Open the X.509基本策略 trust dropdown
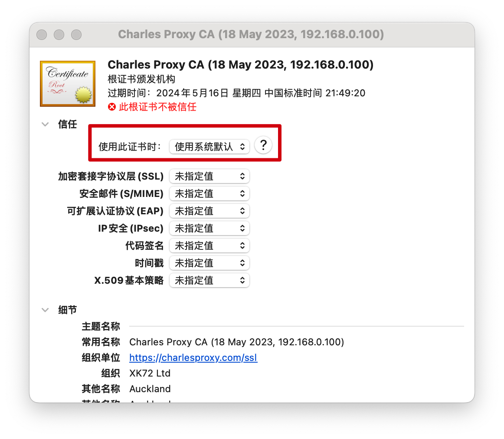 coord(209,280)
